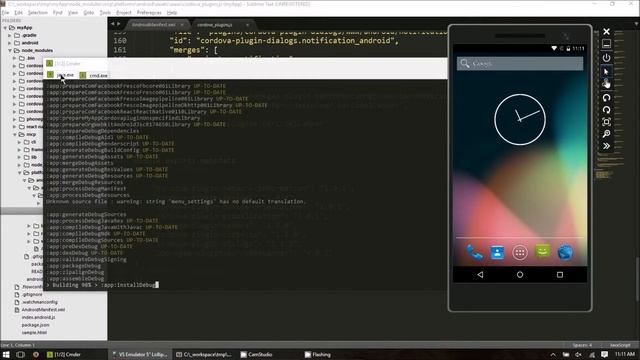This screenshot has width=640, height=360.
Task: Open the Browser app in emulator dock
Action: (x=565, y=252)
